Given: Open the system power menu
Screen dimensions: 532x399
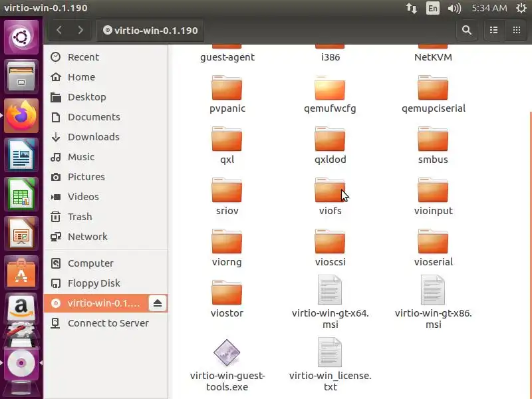Looking at the screenshot, I should 521,8.
